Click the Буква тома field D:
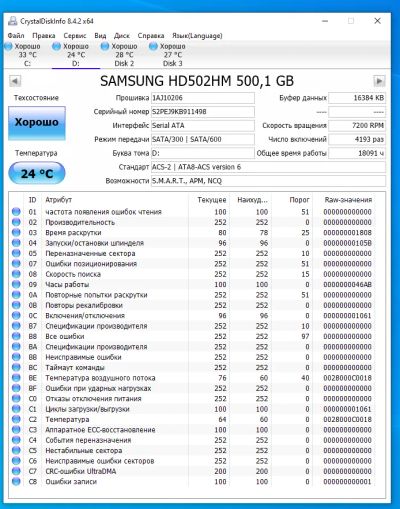Image resolution: width=400 pixels, height=509 pixels. 203,153
